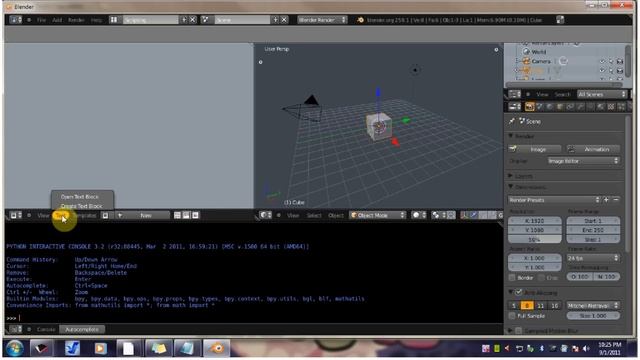The width and height of the screenshot is (640, 360).
Task: Click the Autocomplete button in console header
Action: click(x=82, y=329)
